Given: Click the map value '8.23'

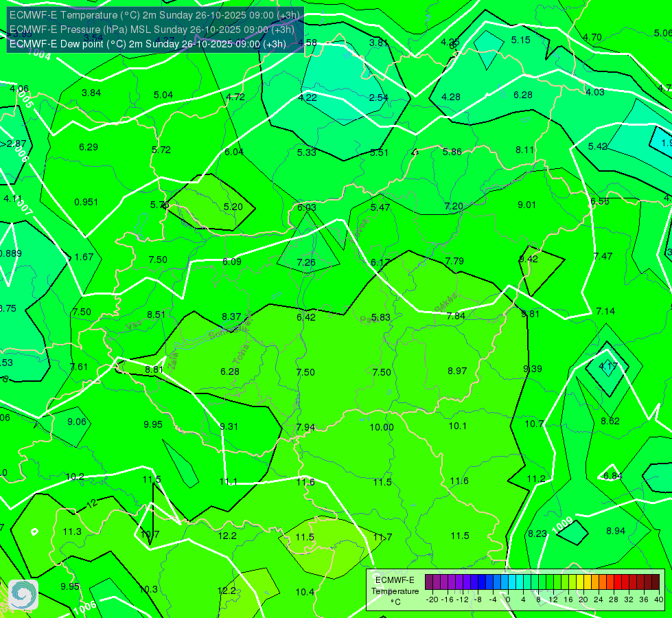Looking at the screenshot, I should [537, 534].
